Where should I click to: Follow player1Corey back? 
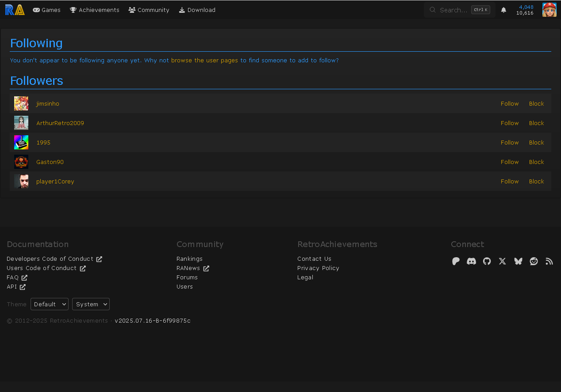click(510, 181)
